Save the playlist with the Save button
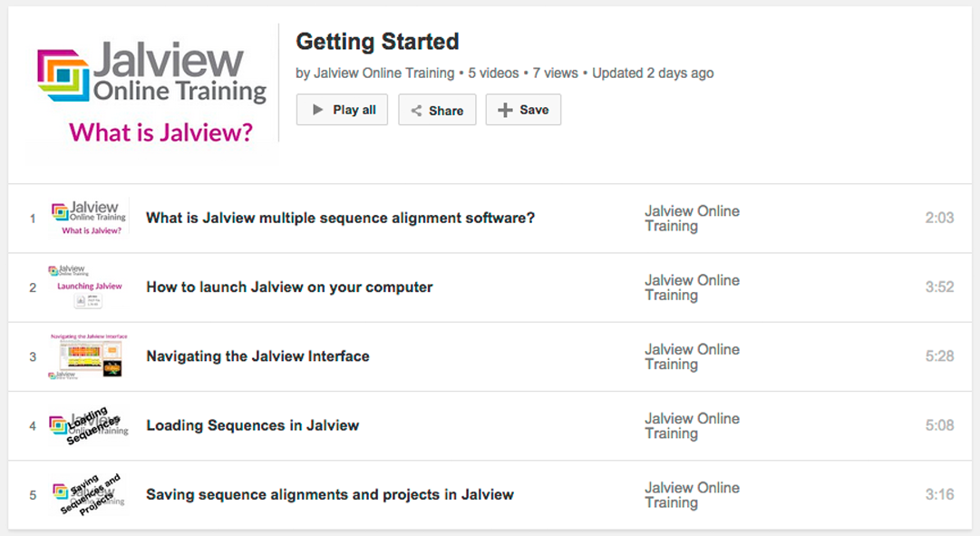980x536 pixels. click(x=523, y=110)
